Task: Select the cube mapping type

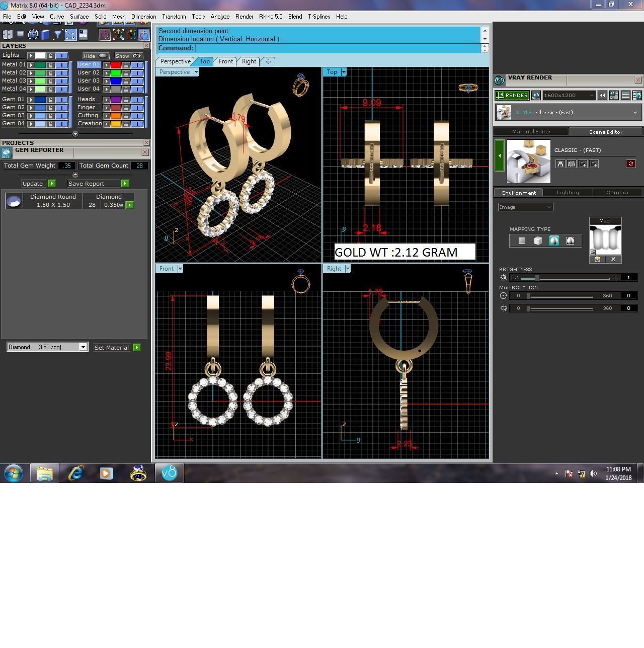Action: (538, 241)
